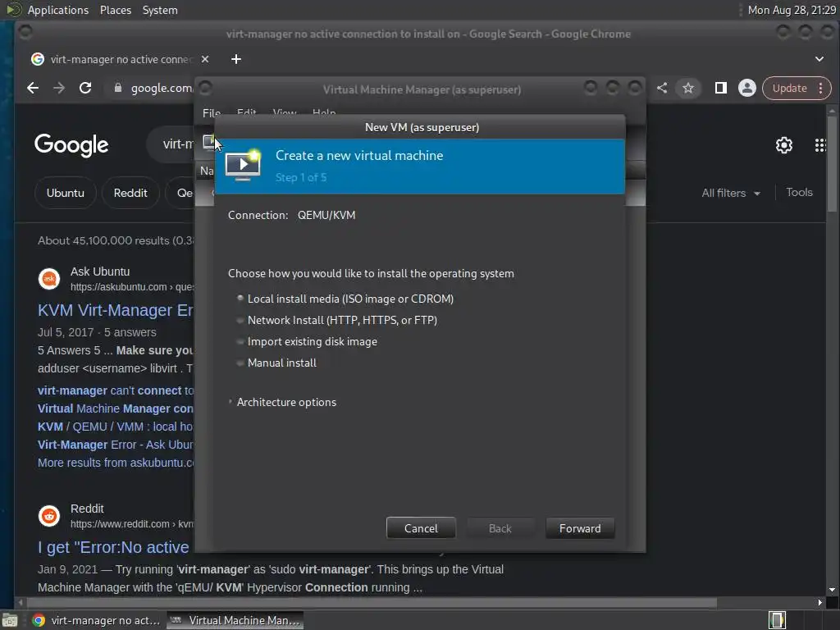Open the Places menu
The image size is (840, 630).
(x=116, y=10)
